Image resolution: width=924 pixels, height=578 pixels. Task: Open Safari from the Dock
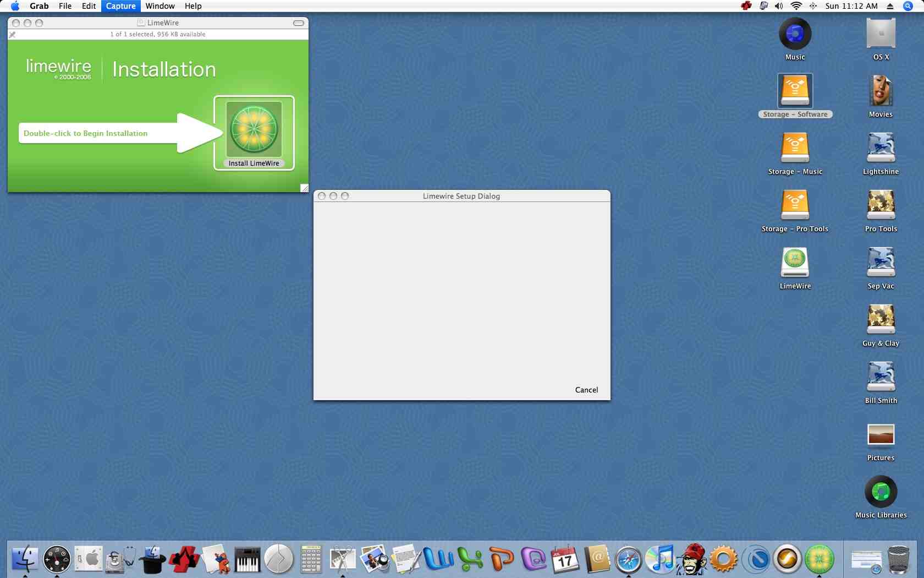point(628,560)
